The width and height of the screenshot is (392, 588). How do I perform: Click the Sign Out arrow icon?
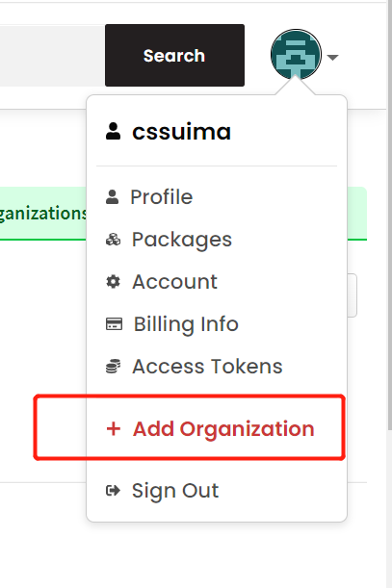(113, 491)
